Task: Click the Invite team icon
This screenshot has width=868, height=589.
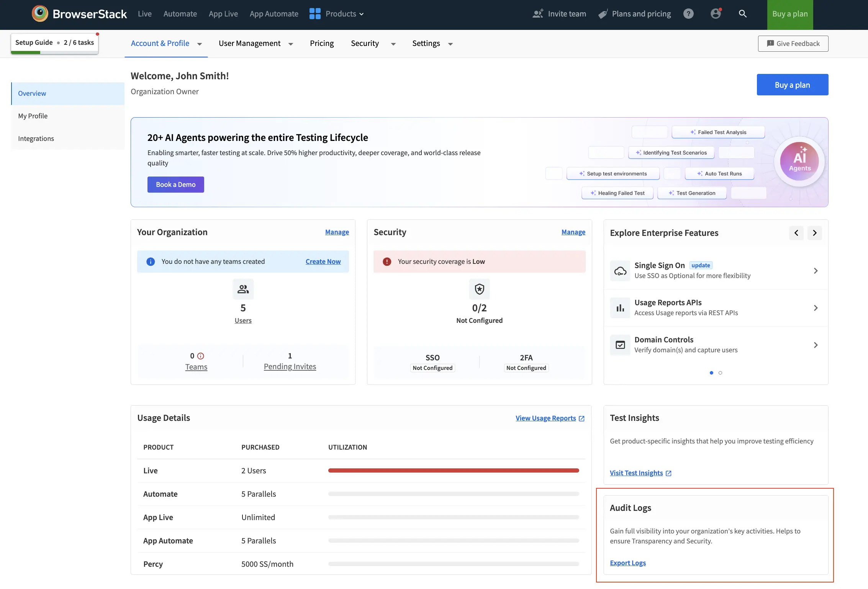Action: coord(538,13)
